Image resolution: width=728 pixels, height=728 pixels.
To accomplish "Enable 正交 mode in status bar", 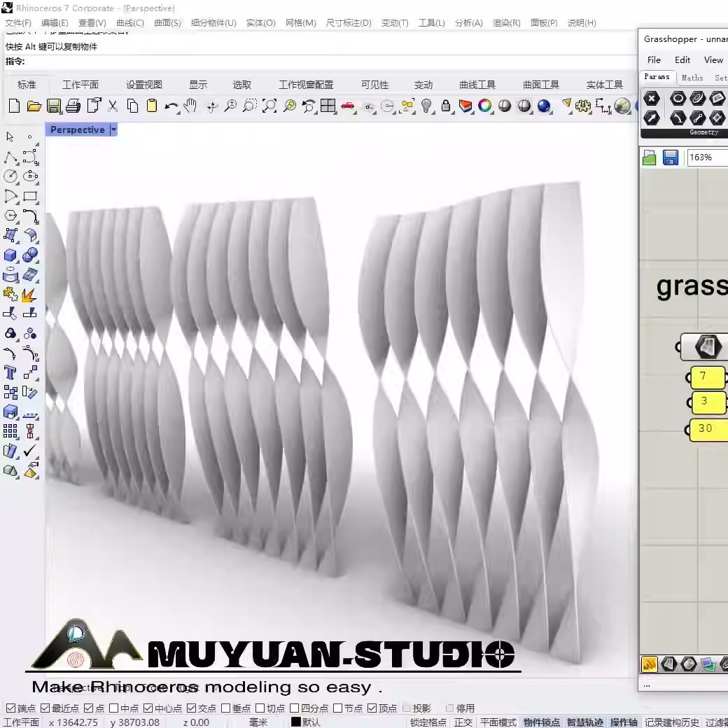I will [463, 722].
